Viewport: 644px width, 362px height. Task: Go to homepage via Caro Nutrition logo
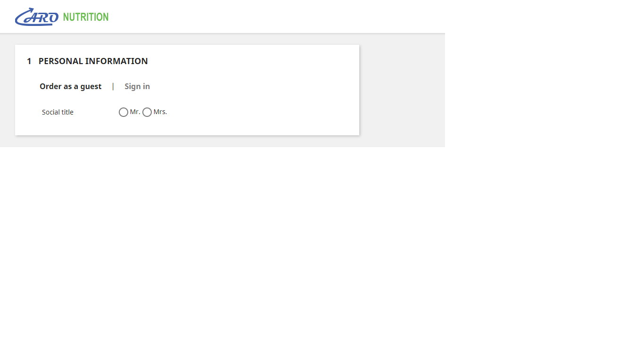(61, 17)
